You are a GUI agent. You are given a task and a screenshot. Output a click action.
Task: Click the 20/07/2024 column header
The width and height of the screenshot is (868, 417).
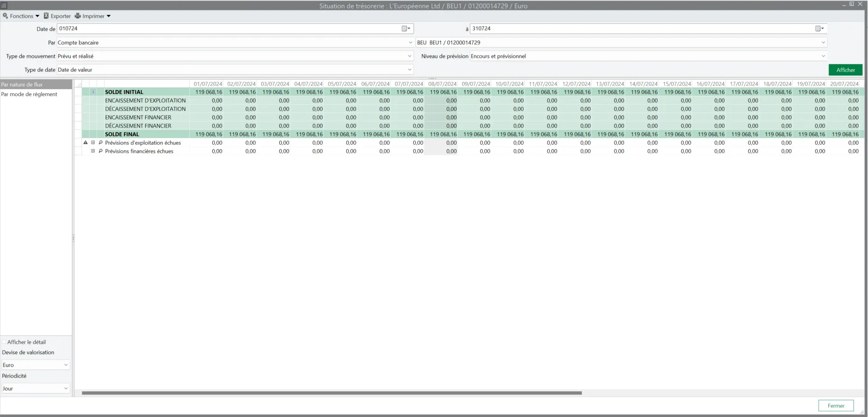point(844,84)
